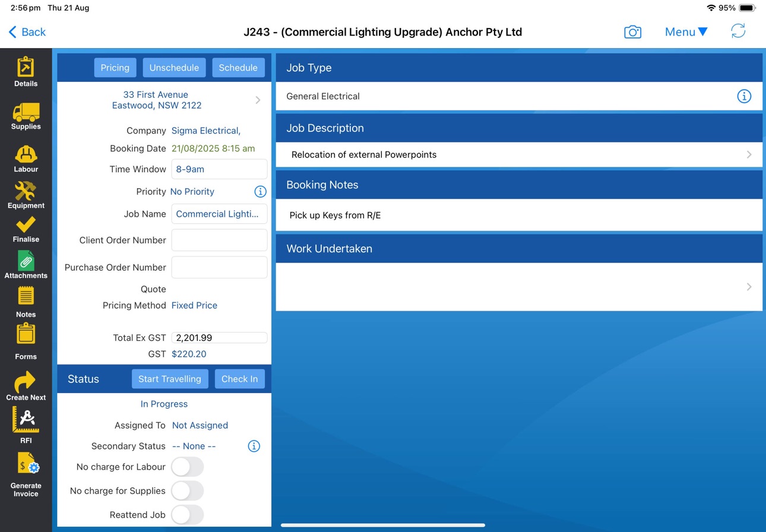Tap the Purchase Order Number field
766x532 pixels.
point(219,267)
